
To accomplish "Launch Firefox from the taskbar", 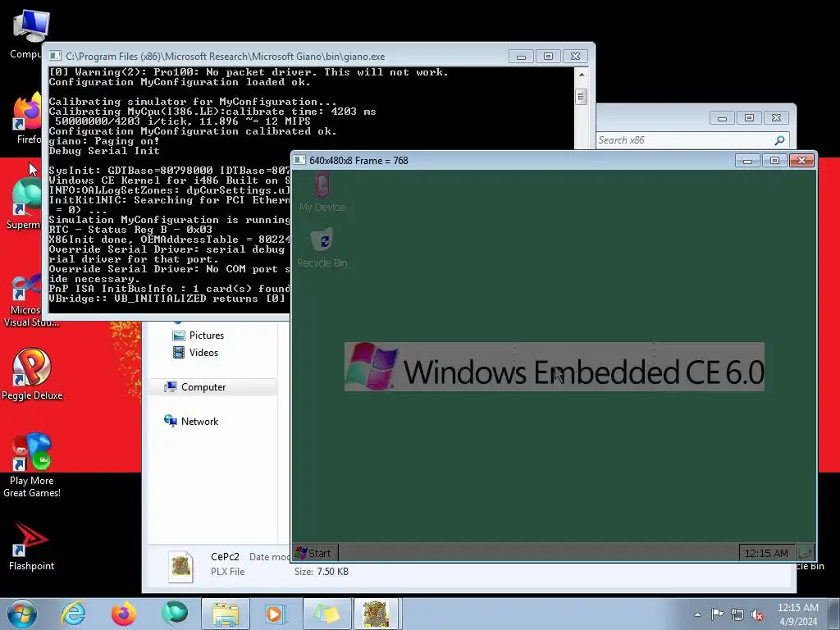I will tap(124, 614).
